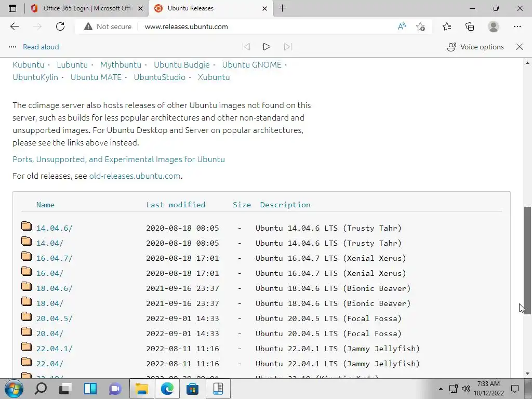Image resolution: width=532 pixels, height=399 pixels.
Task: Sort listing by Name column
Action: point(46,205)
